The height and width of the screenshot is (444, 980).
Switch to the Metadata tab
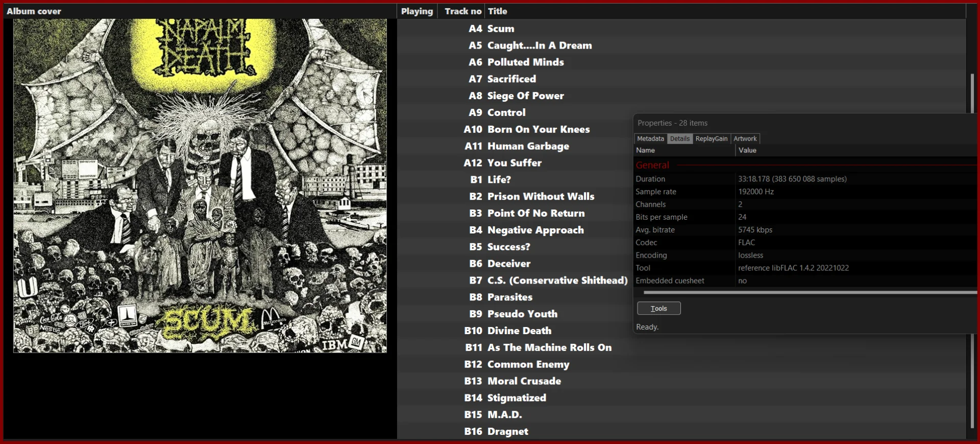[x=650, y=138]
